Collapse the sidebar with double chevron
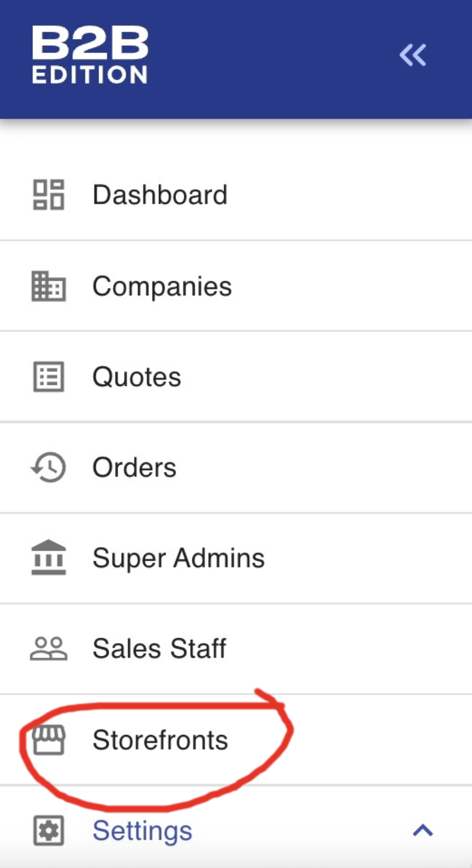The height and width of the screenshot is (868, 472). [x=413, y=55]
